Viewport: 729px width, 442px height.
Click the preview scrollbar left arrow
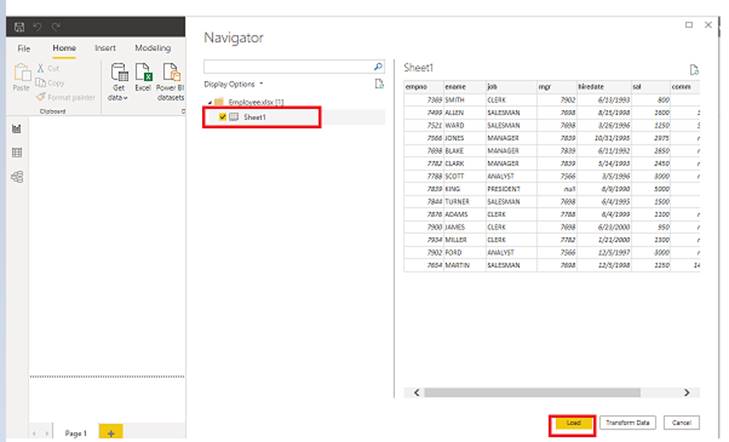417,393
